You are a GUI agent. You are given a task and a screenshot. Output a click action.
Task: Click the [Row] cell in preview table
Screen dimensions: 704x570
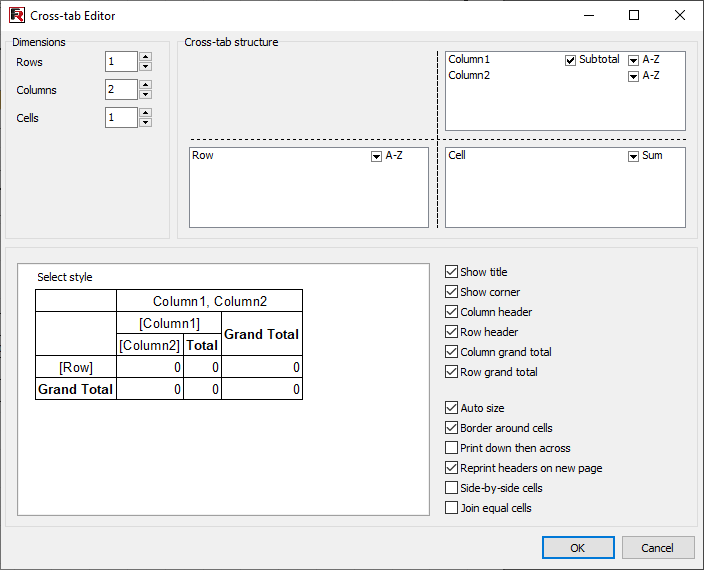(76, 367)
